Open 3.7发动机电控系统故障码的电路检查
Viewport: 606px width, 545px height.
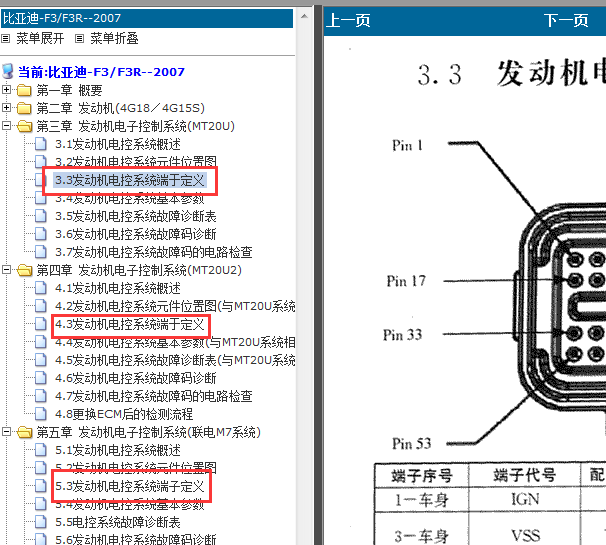point(154,252)
